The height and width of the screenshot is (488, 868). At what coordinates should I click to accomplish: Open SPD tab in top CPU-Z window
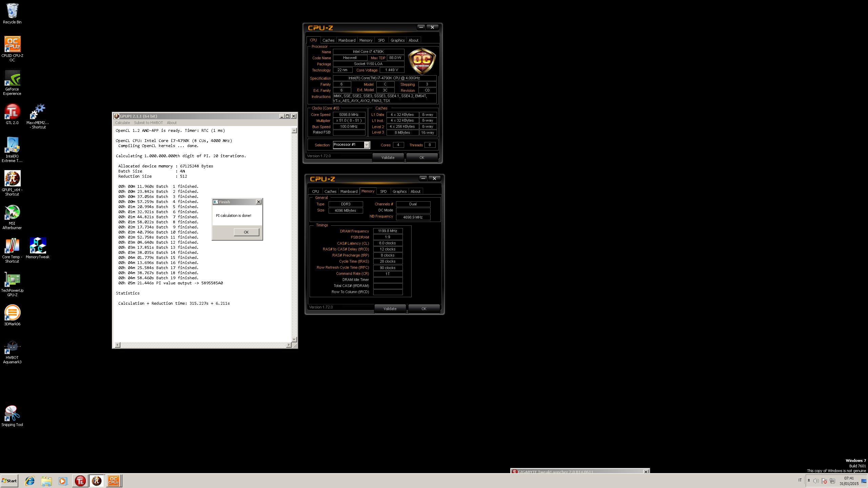point(381,40)
